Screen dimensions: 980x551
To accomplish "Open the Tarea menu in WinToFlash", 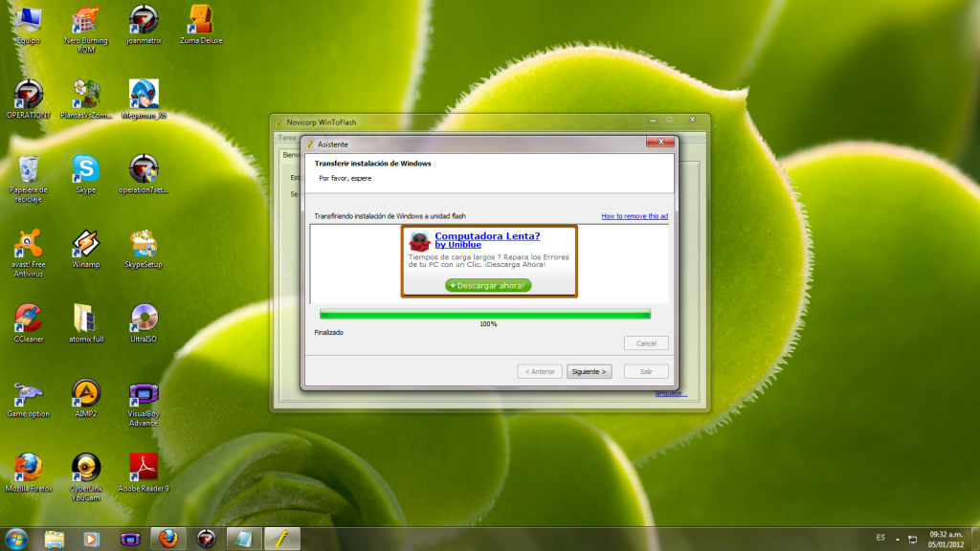I will tap(287, 138).
